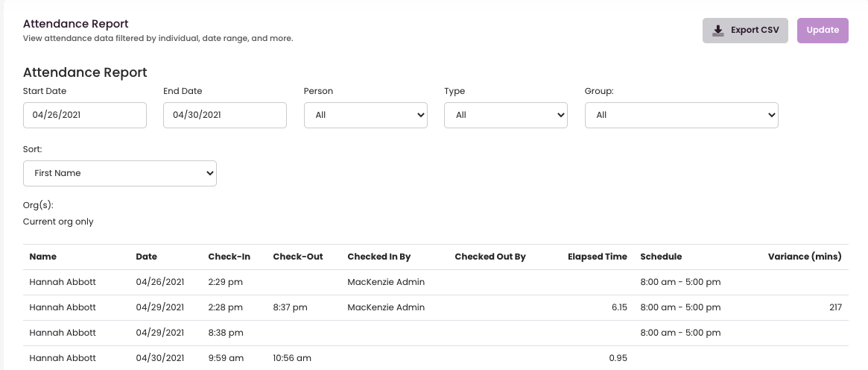Click the End Date field showing 04/30/2021

225,115
